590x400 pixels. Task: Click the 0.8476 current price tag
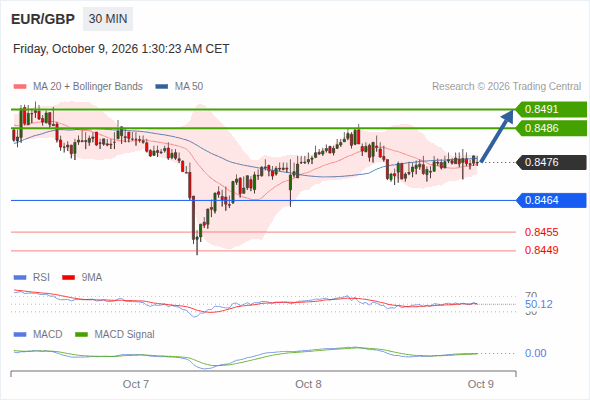pyautogui.click(x=550, y=163)
